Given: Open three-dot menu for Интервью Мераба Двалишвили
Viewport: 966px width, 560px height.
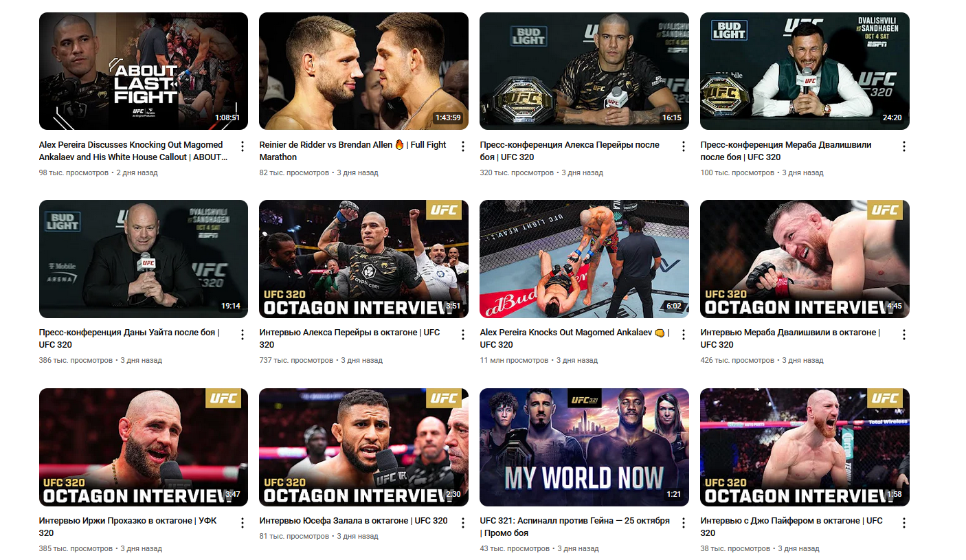Looking at the screenshot, I should (x=903, y=334).
